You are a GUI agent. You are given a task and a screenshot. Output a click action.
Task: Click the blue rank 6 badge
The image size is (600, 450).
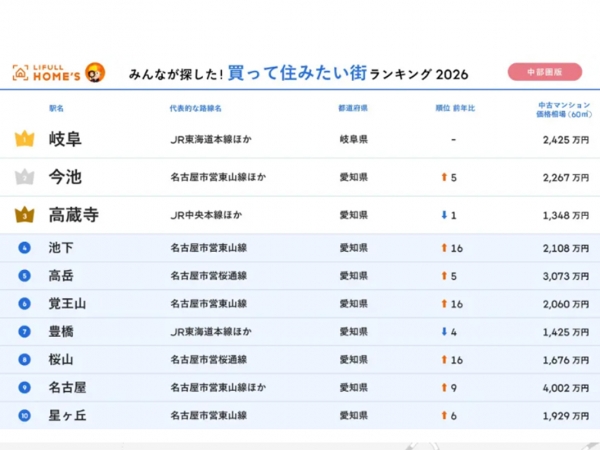pos(24,304)
